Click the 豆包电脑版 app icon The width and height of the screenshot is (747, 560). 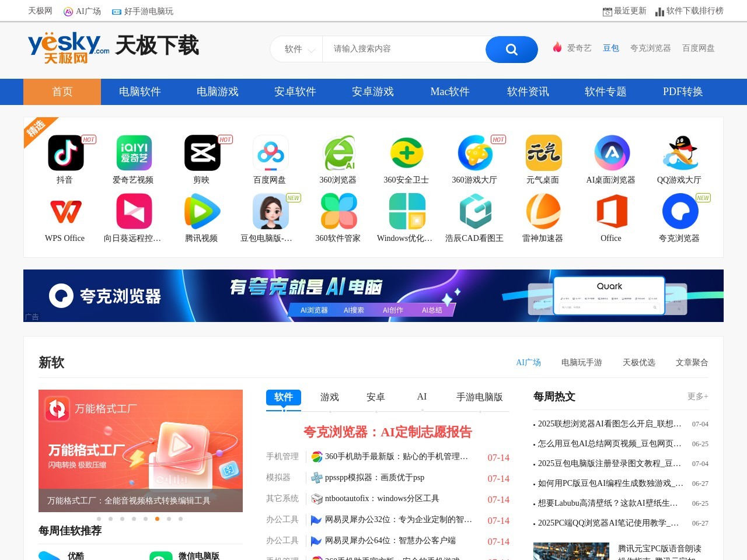pos(270,211)
